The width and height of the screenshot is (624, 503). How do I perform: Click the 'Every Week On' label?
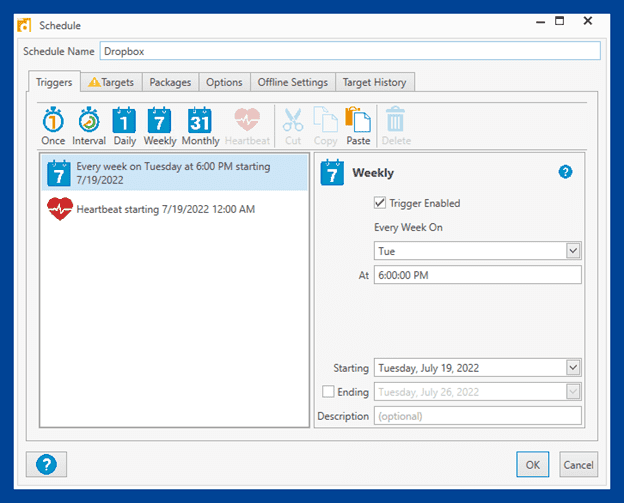408,227
